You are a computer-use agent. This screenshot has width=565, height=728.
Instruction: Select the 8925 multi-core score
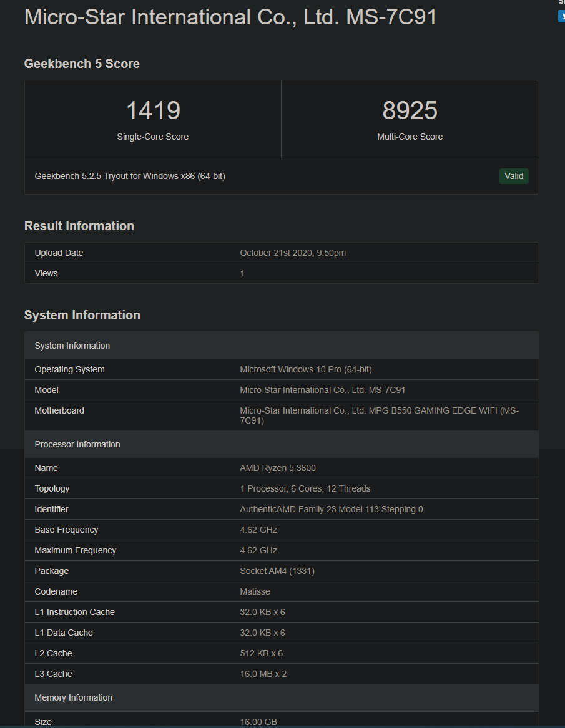(x=410, y=110)
